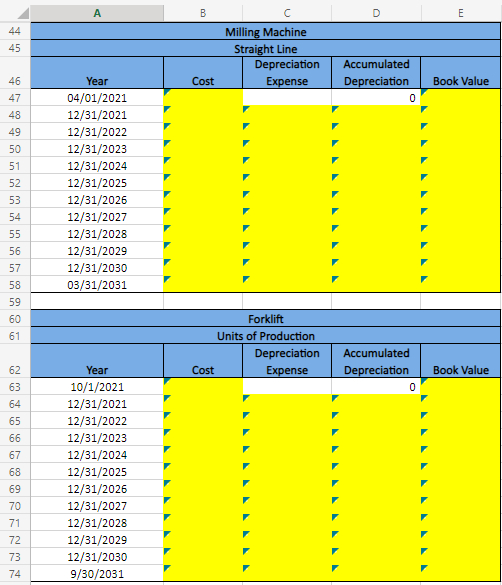Click the Book Value header in row 62
The height and width of the screenshot is (585, 502).
coord(461,361)
